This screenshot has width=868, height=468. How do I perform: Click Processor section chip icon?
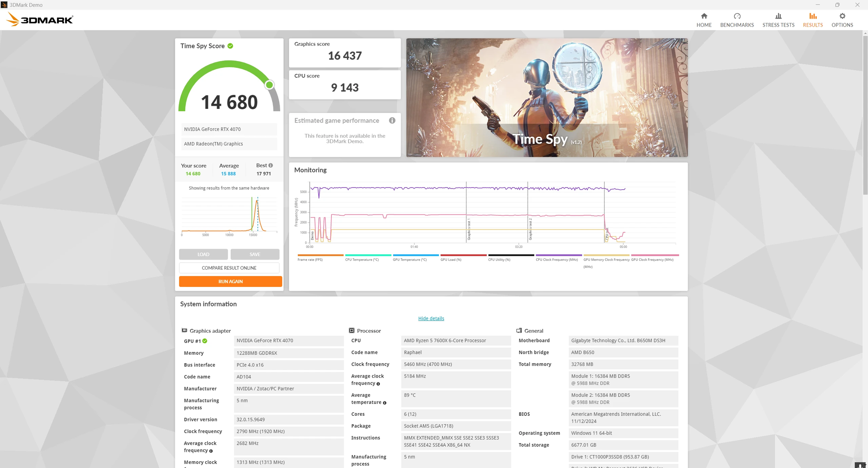351,330
